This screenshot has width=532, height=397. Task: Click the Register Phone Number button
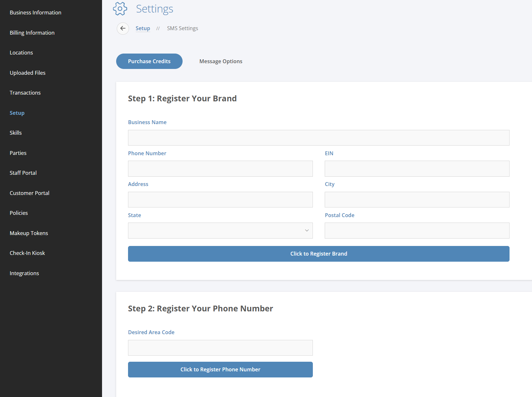220,369
